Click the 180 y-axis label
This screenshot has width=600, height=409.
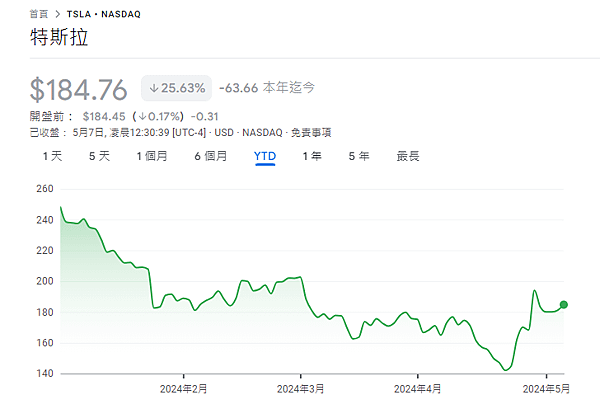(x=45, y=312)
